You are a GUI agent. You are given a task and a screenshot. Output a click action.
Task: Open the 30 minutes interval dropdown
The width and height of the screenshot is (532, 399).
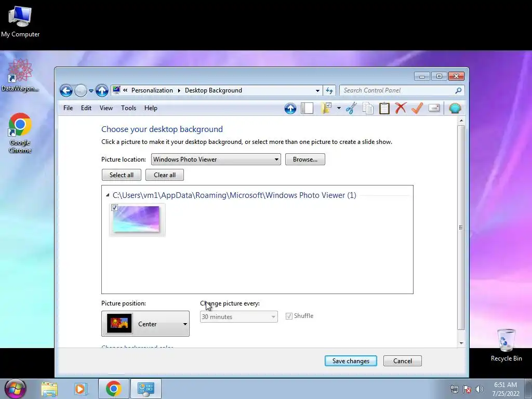click(x=239, y=316)
